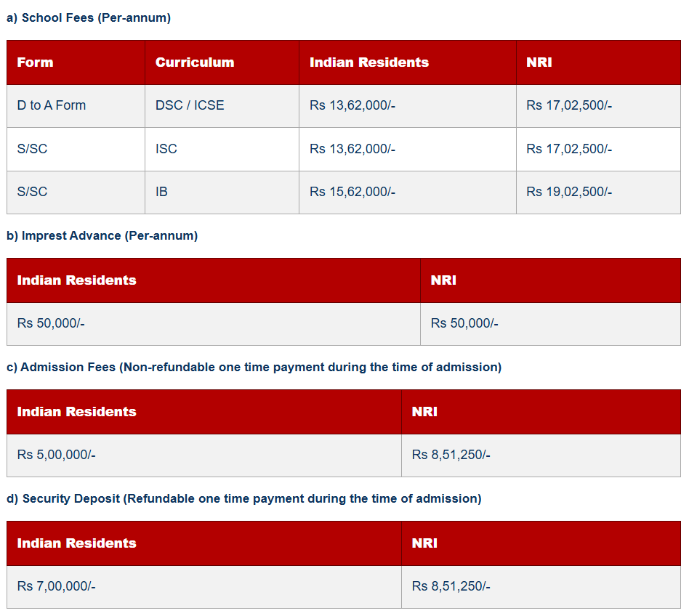The image size is (689, 616).
Task: Click the NRI admission fee Rs 8,51,250/-
Action: (x=451, y=455)
